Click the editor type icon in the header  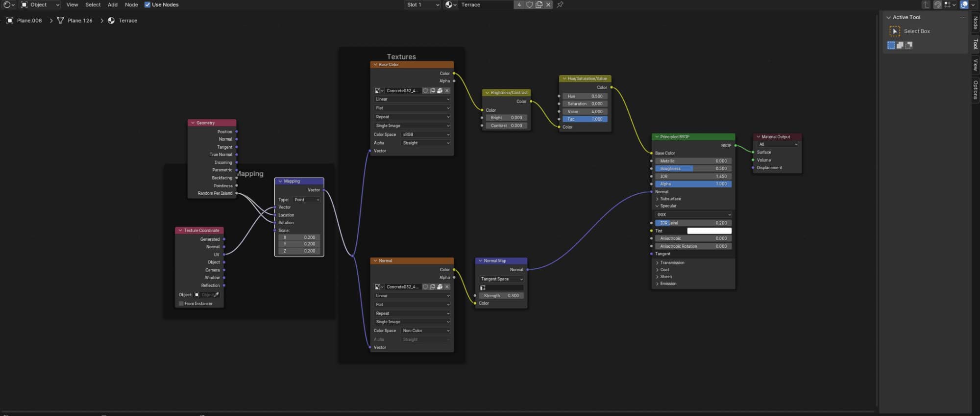(9, 4)
